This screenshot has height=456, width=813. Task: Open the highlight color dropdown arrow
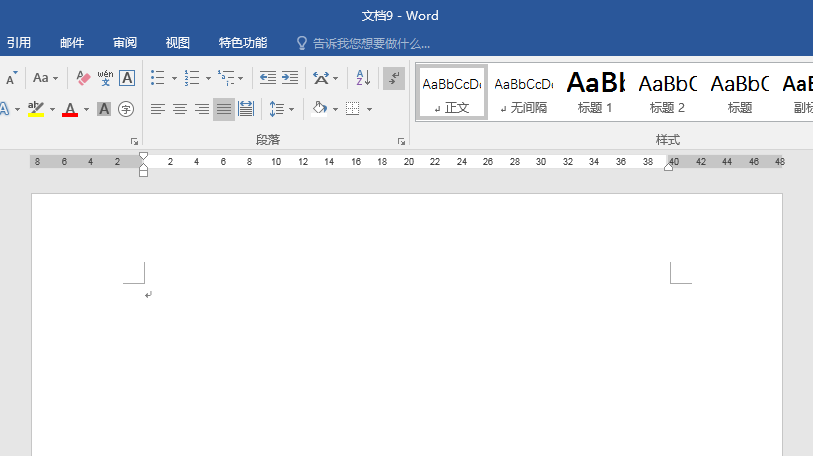(52, 109)
